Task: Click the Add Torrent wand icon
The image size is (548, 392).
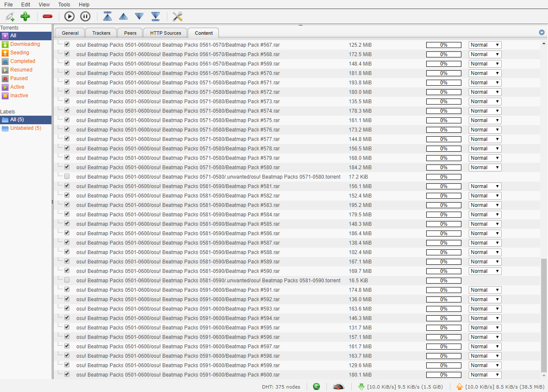Action: 10,17
